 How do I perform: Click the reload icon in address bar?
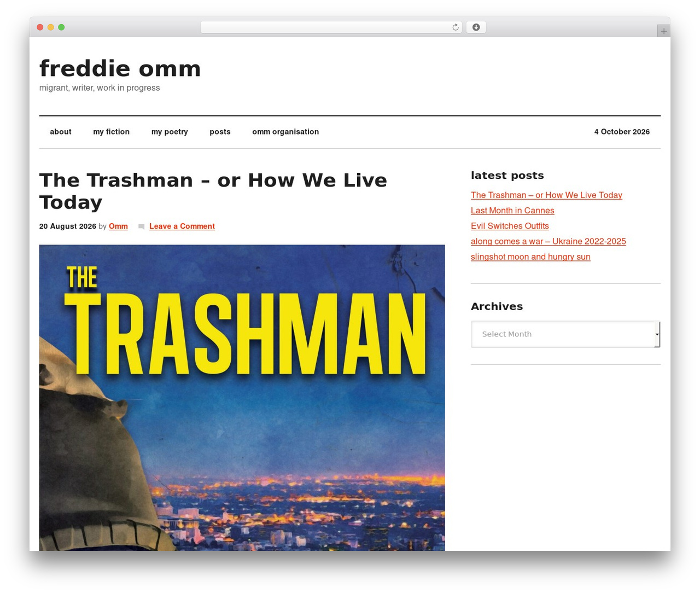click(x=456, y=27)
